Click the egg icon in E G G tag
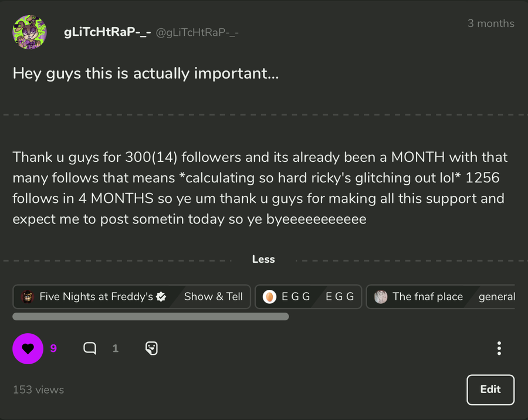Viewport: 528px width, 420px height. pyautogui.click(x=269, y=297)
